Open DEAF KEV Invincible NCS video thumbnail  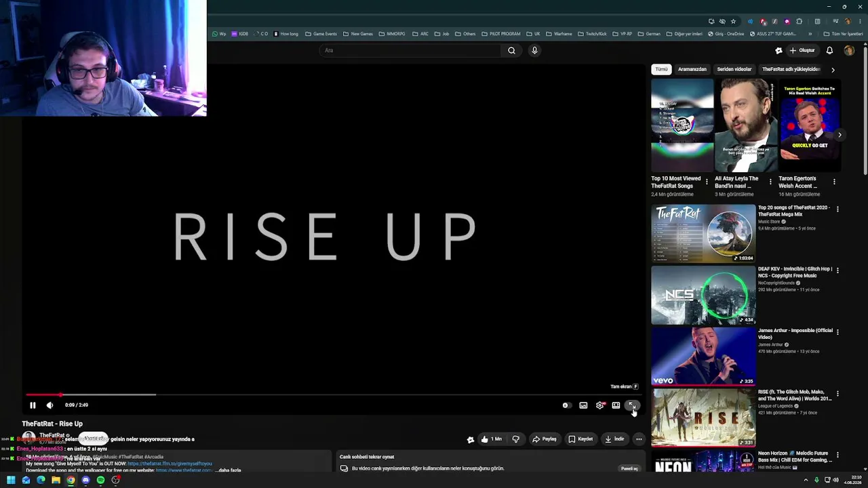click(703, 295)
